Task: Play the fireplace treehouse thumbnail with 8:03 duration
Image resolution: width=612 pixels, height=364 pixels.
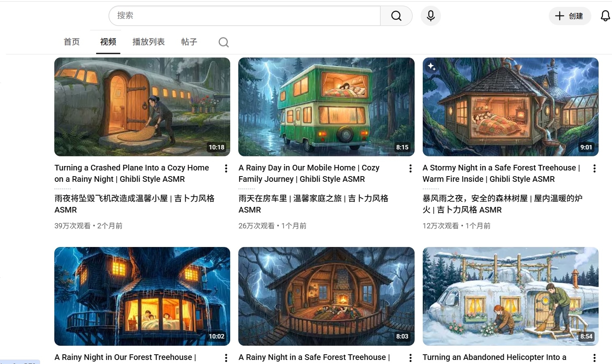Action: (326, 296)
